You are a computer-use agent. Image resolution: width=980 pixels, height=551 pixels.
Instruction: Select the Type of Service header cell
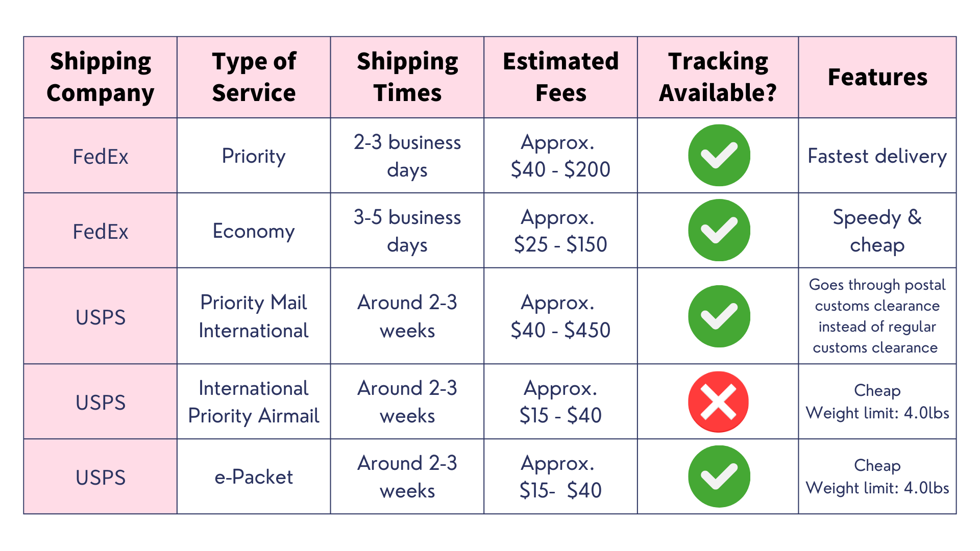click(254, 77)
